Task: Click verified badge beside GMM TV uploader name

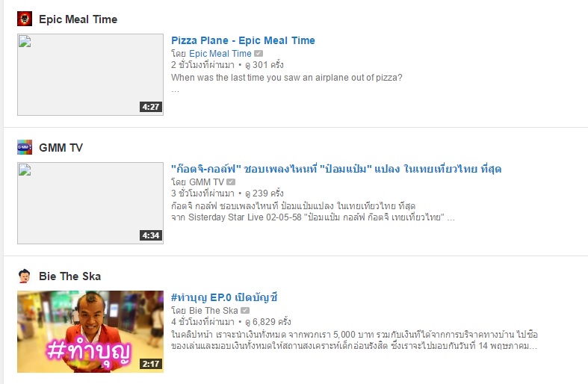Action: point(231,182)
